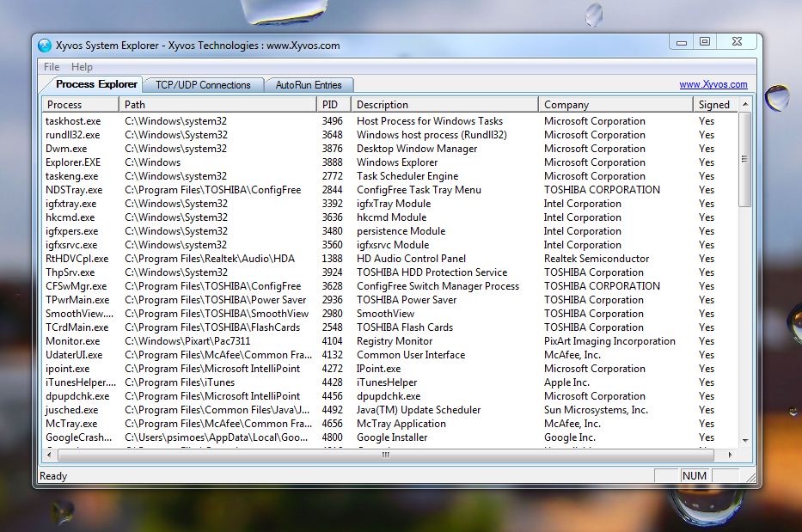
Task: Select the Dwm.exe process row
Action: tap(389, 149)
